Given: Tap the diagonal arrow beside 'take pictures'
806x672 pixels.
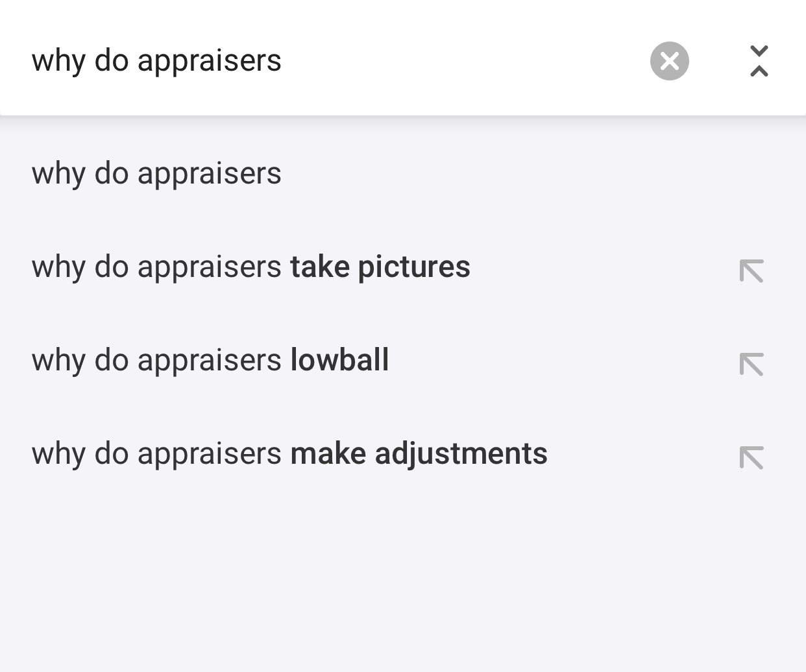Looking at the screenshot, I should coord(751,271).
